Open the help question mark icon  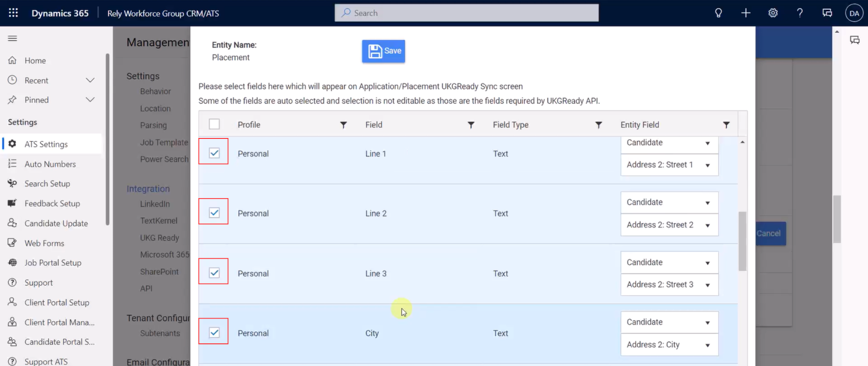800,13
